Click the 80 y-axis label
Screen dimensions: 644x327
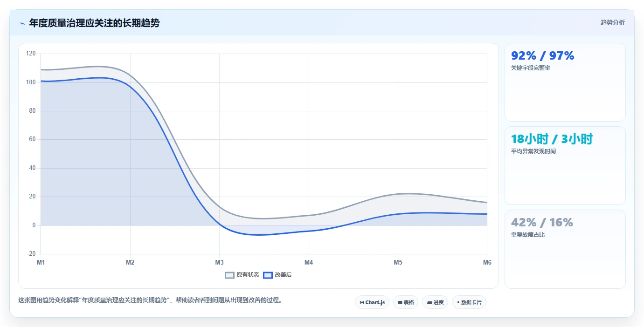(x=32, y=111)
